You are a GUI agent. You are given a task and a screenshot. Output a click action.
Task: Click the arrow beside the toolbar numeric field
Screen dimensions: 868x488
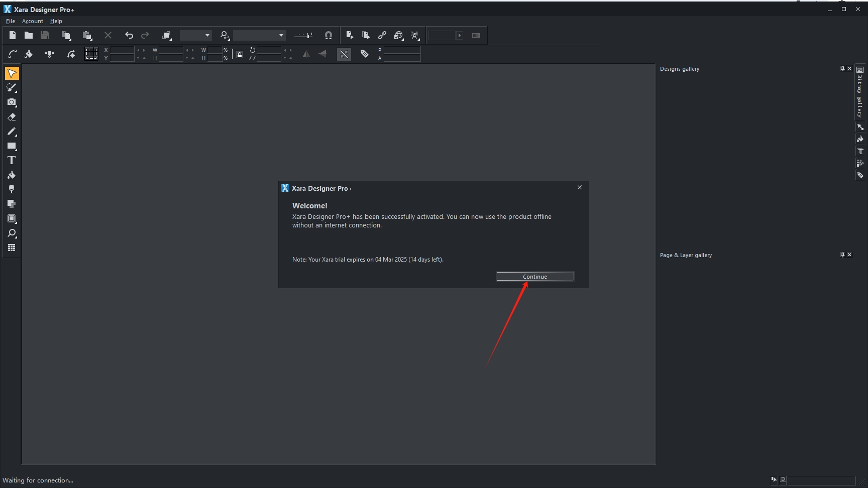coord(459,35)
